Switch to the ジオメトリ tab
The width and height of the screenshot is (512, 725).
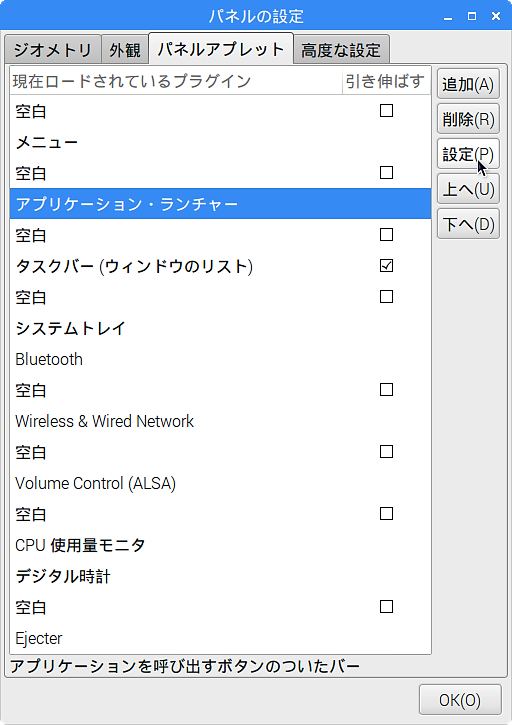(53, 49)
